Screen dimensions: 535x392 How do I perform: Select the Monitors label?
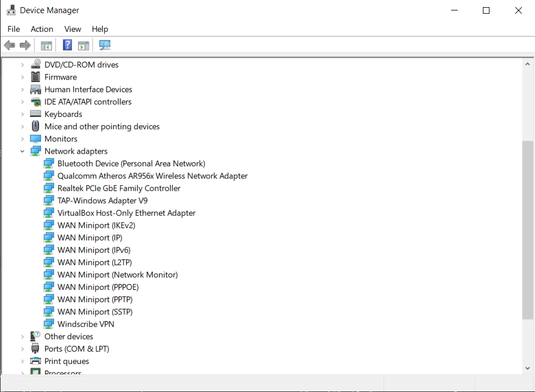point(61,139)
